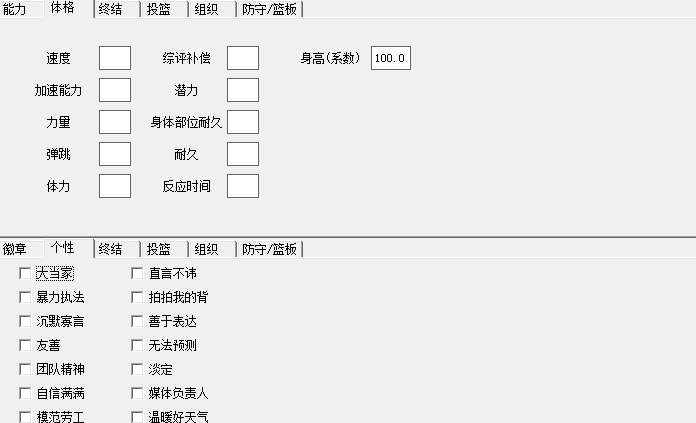Switch to the lower 投篮 tab

[158, 249]
